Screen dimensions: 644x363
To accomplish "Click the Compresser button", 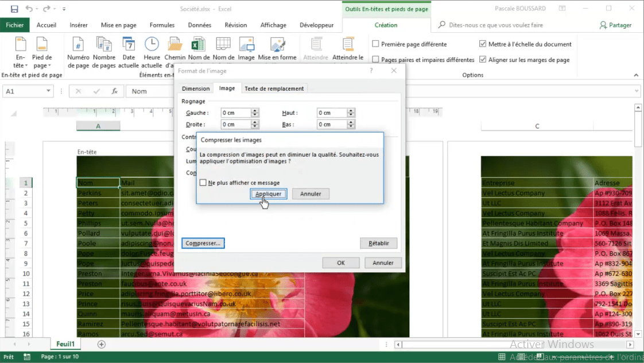I will (x=203, y=243).
